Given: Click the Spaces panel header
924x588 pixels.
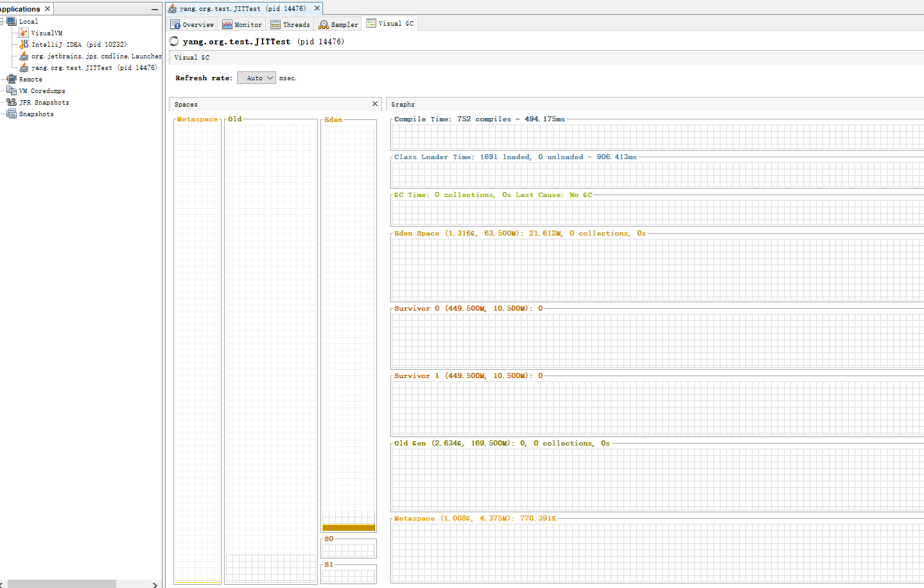Looking at the screenshot, I should 275,104.
